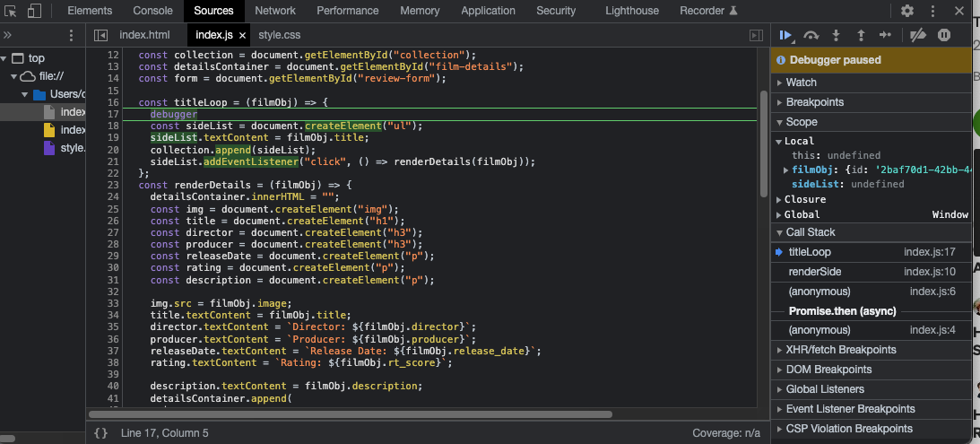Collapse the file:// tree node
This screenshot has height=444, width=980.
point(15,76)
